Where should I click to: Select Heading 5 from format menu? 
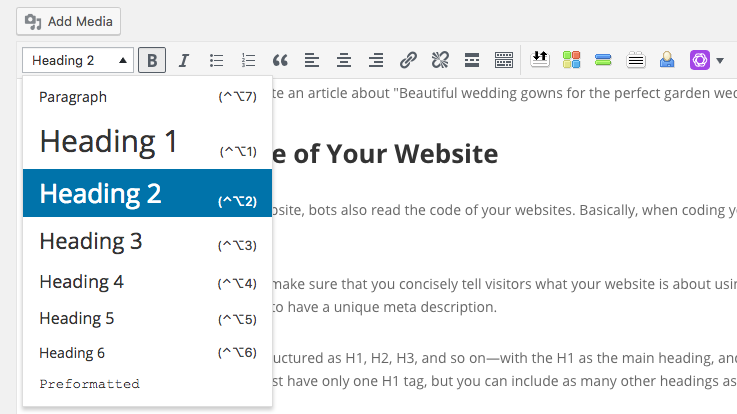click(x=148, y=318)
